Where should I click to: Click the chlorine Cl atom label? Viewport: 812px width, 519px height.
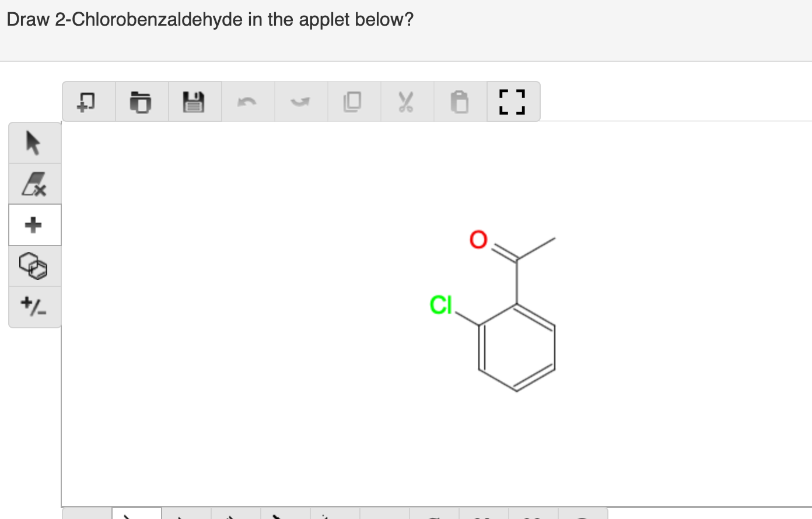440,305
